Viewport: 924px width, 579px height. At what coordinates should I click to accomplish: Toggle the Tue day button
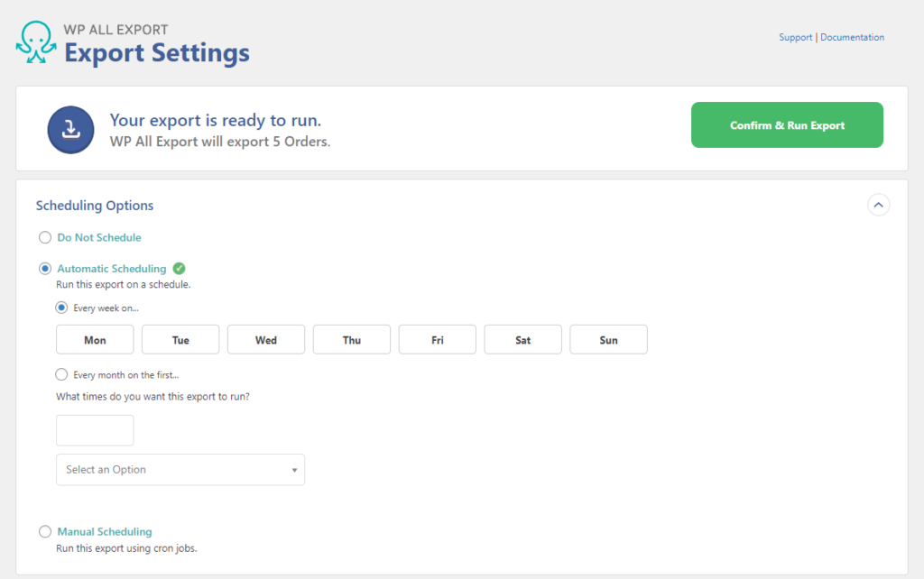[x=180, y=339]
